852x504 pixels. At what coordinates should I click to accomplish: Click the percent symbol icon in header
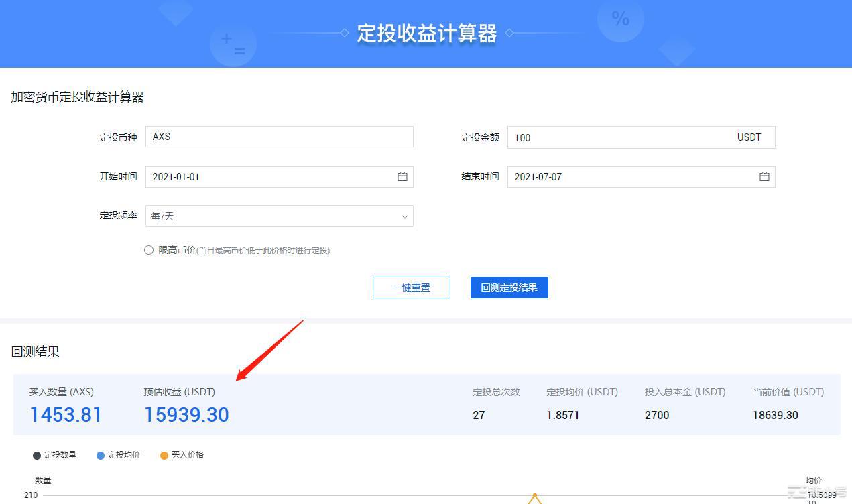(620, 19)
